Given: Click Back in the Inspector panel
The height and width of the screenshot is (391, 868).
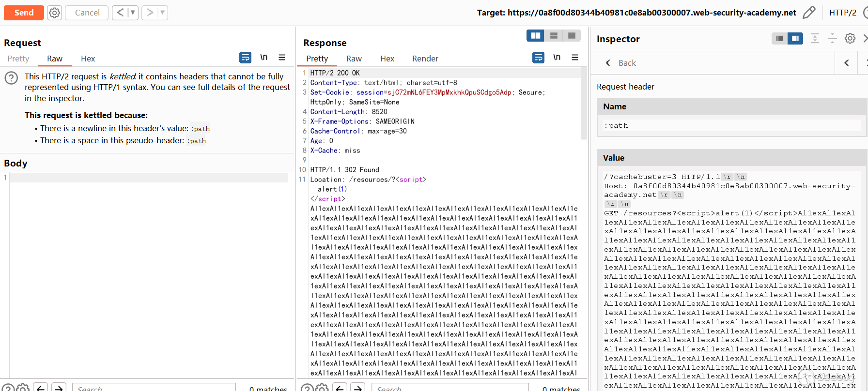Looking at the screenshot, I should (621, 63).
